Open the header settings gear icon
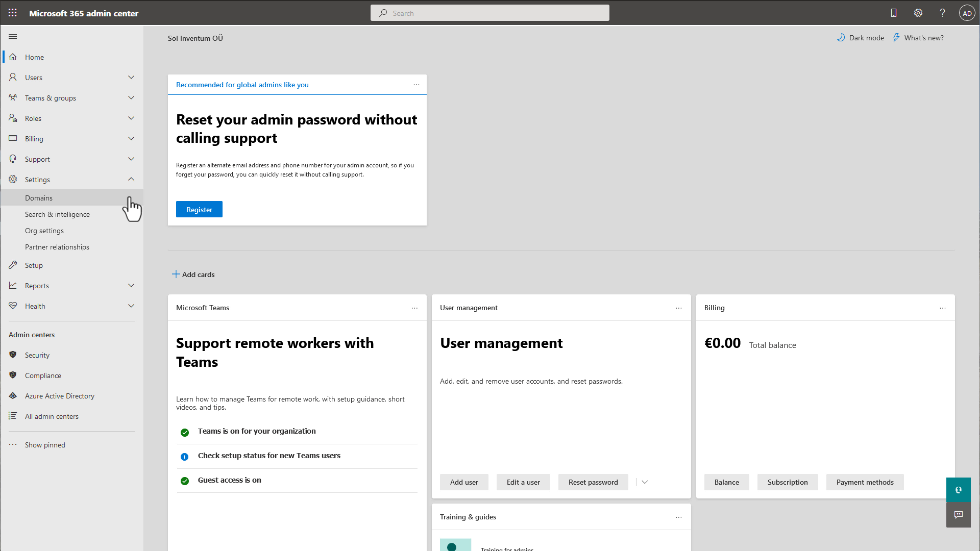This screenshot has height=551, width=980. click(x=918, y=13)
